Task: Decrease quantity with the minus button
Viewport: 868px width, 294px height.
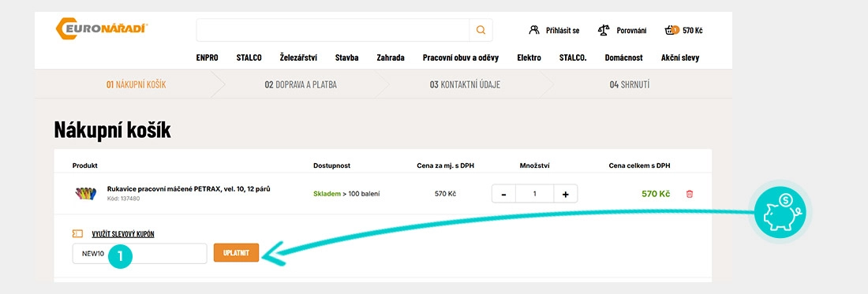Action: click(503, 194)
